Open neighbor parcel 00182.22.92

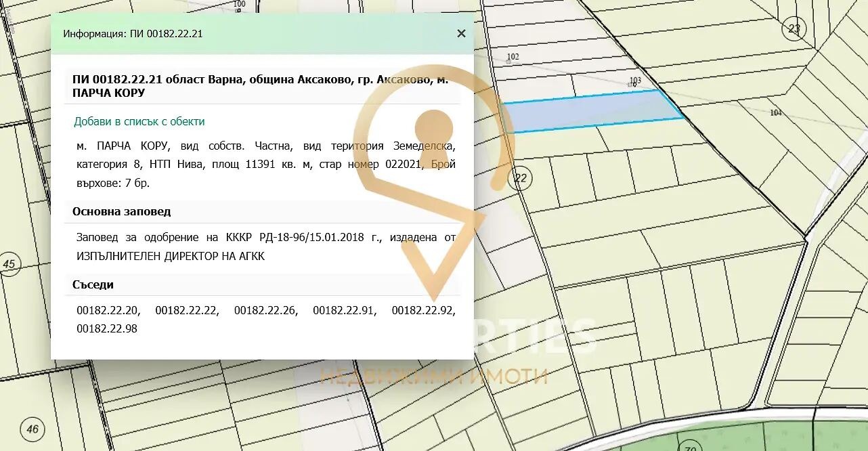click(x=423, y=310)
